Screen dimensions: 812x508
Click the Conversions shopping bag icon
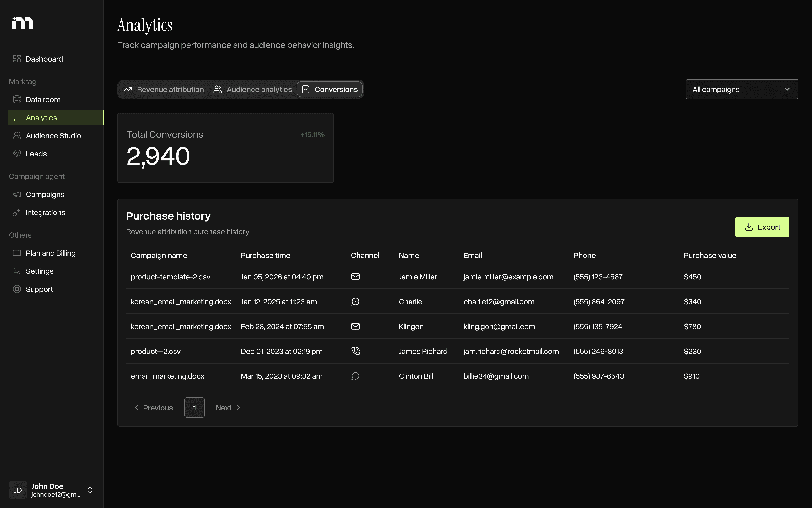coord(305,89)
